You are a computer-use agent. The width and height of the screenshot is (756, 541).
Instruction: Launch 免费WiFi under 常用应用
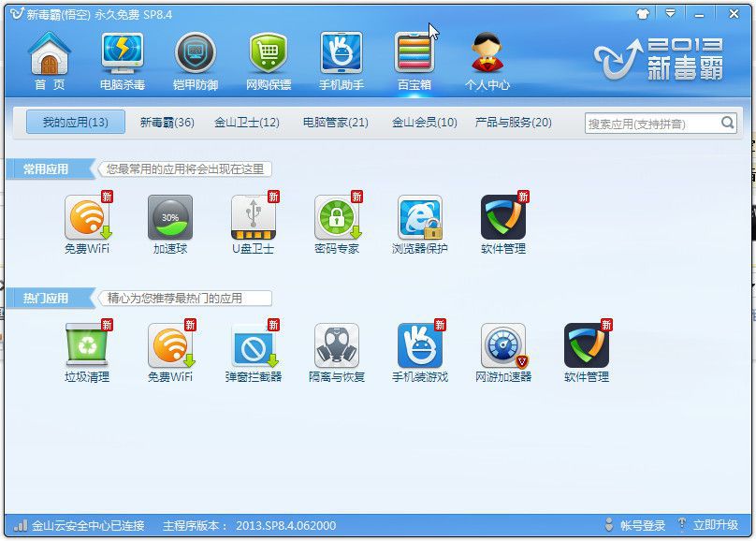87,222
